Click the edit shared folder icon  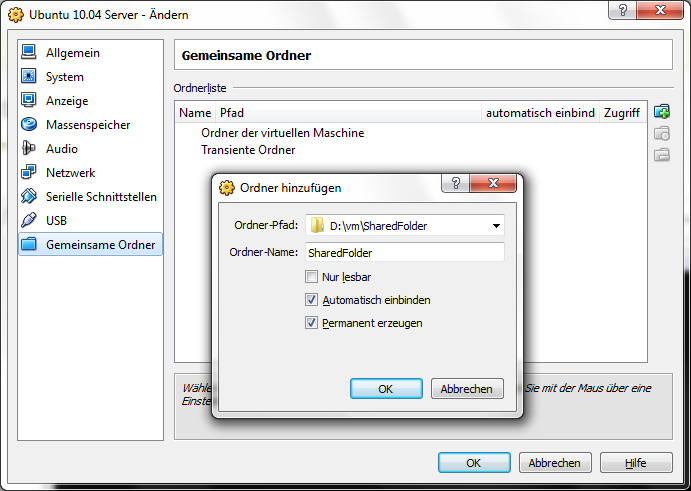click(x=662, y=133)
